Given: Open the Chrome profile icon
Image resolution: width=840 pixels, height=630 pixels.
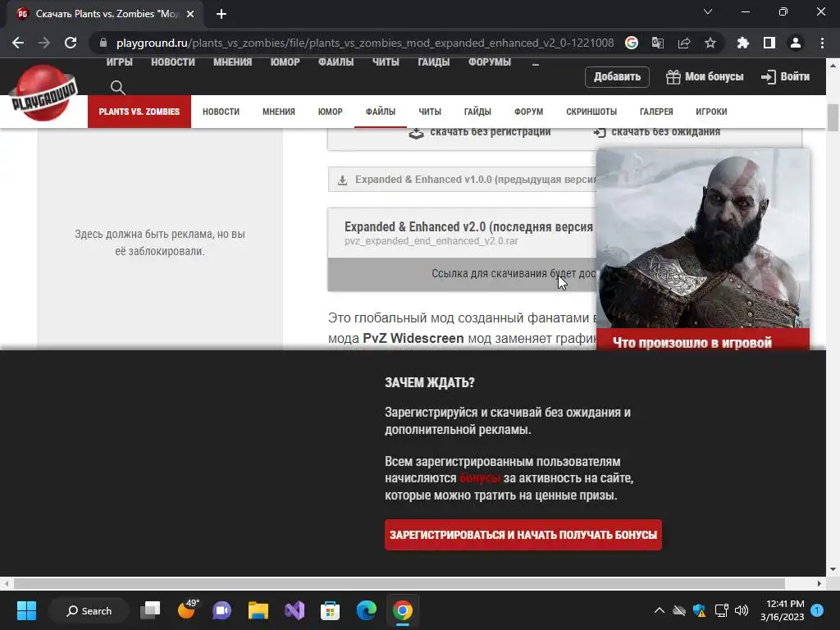Looking at the screenshot, I should click(796, 43).
